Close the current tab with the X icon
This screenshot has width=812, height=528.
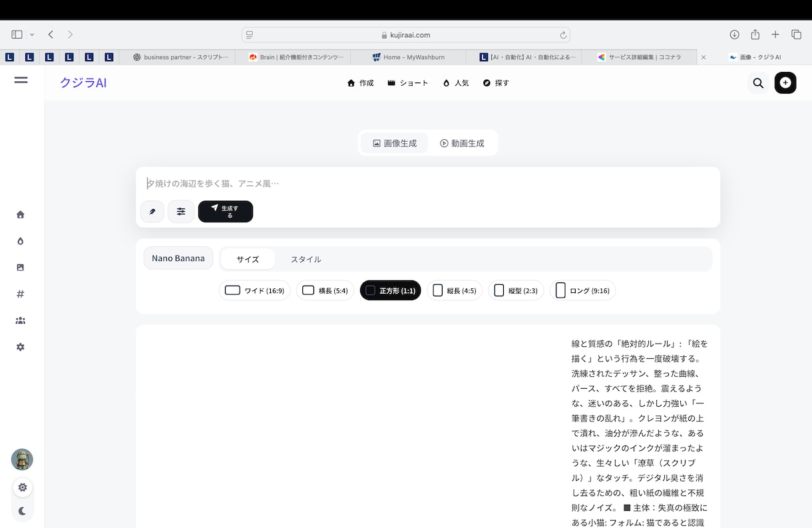704,57
